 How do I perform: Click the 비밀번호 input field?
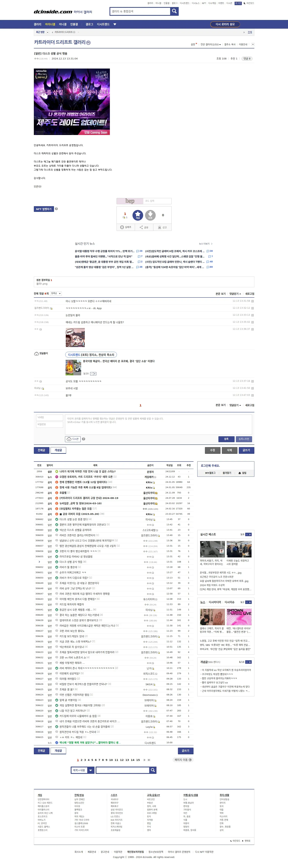pos(50,425)
